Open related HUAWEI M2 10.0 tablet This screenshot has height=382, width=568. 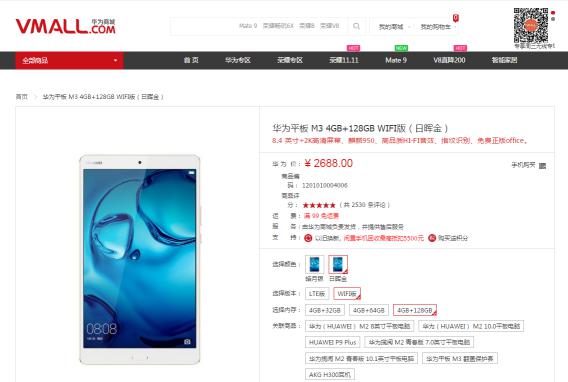pyautogui.click(x=471, y=326)
